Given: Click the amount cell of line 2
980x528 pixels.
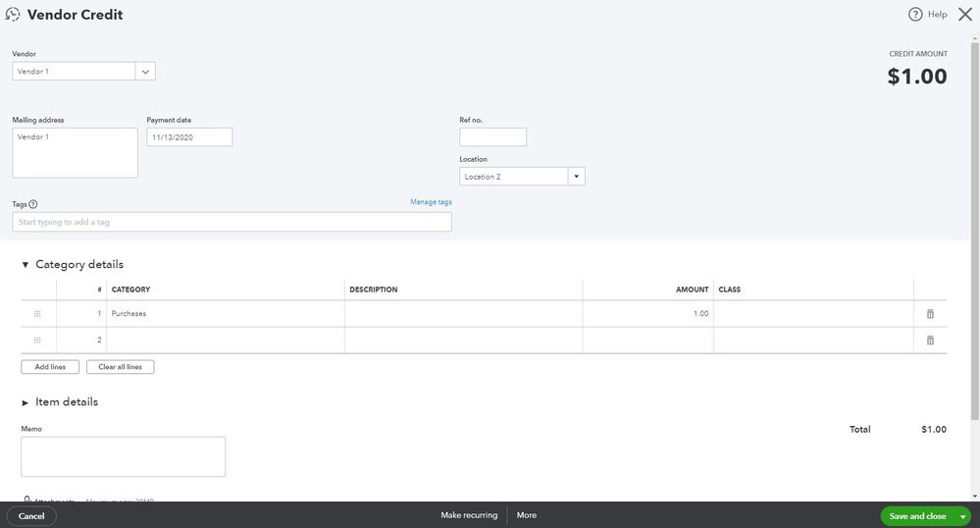Looking at the screenshot, I should 647,341.
